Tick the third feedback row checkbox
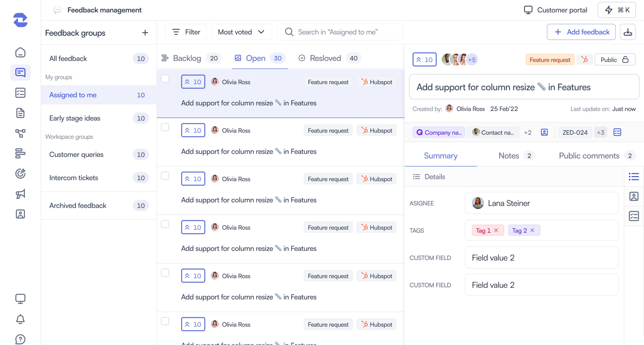644x345 pixels. point(165,176)
